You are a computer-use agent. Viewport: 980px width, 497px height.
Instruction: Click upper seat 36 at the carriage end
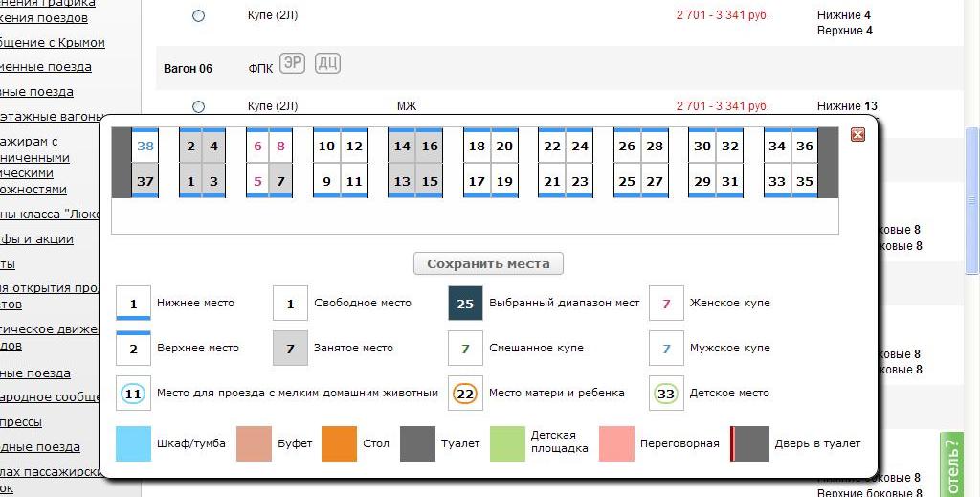tap(804, 147)
